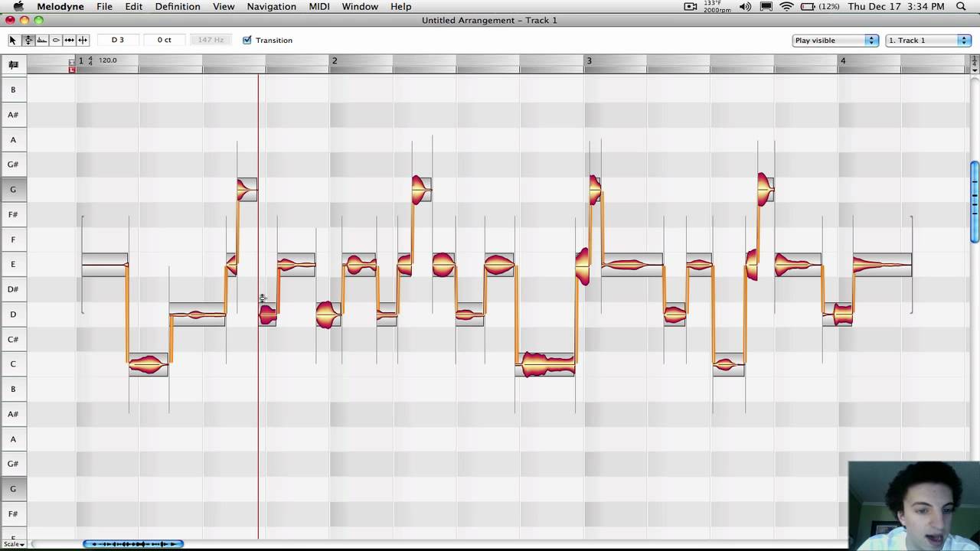This screenshot has height=551, width=980.
Task: Open the Edit menu
Action: [x=134, y=6]
